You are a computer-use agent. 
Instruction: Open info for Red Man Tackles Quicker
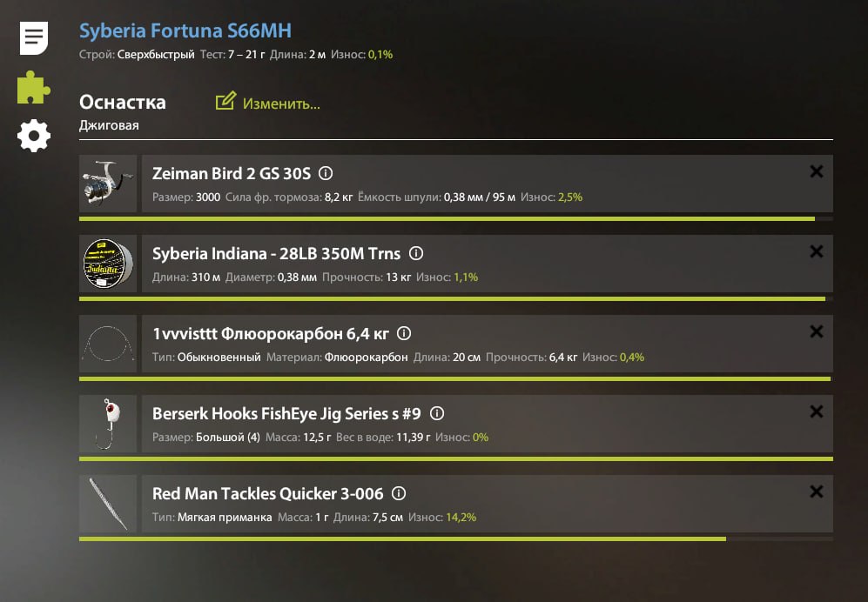pos(399,493)
